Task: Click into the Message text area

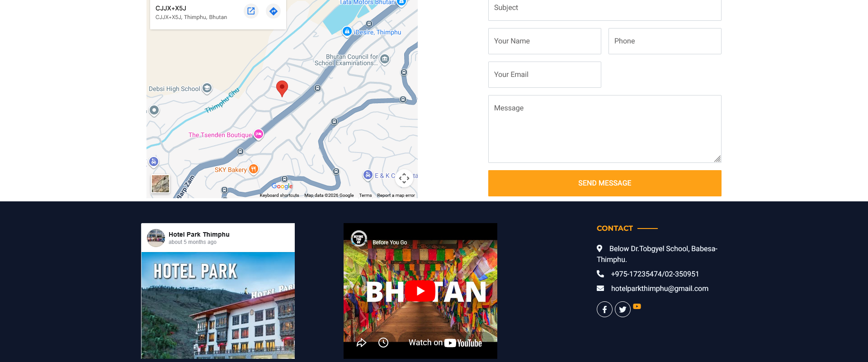Action: coord(604,129)
